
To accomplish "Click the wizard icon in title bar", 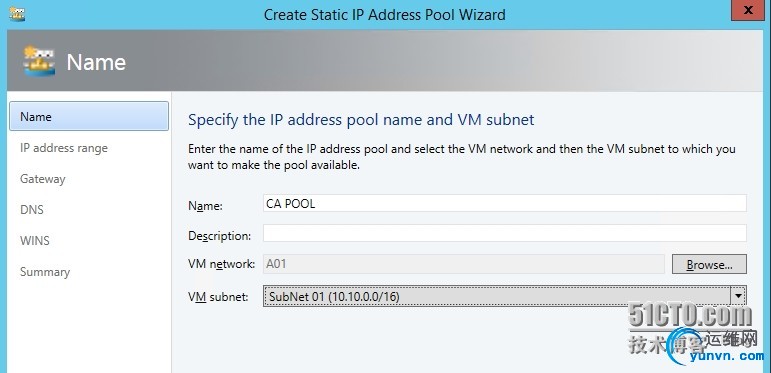I will (x=17, y=13).
